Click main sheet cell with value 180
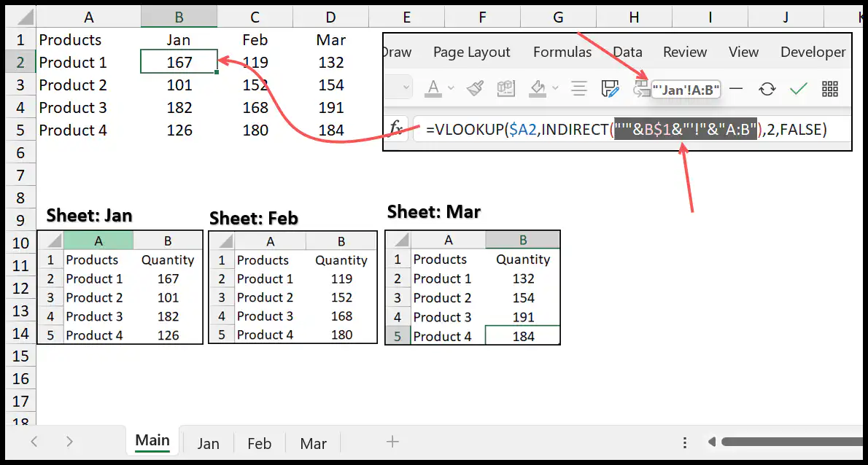The image size is (868, 465). coord(255,130)
